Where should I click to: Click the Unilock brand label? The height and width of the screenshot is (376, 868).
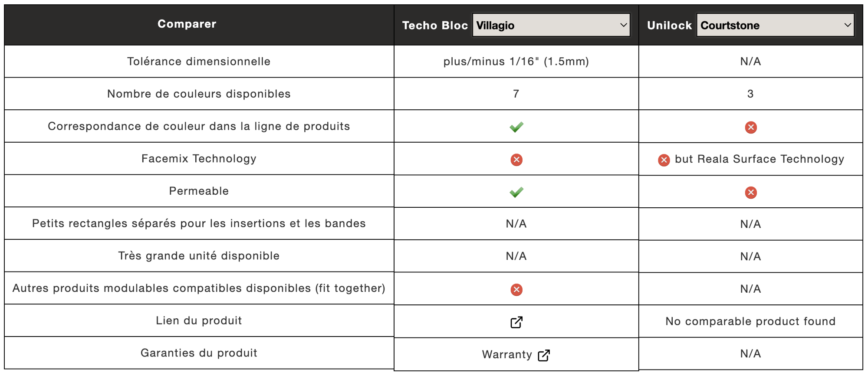click(669, 26)
